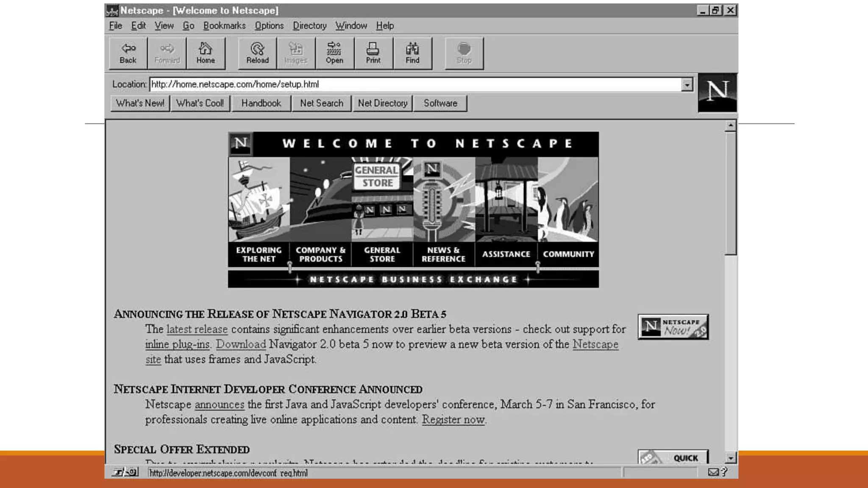Click the Beta 5 release announcement heading
The width and height of the screenshot is (868, 488).
280,314
